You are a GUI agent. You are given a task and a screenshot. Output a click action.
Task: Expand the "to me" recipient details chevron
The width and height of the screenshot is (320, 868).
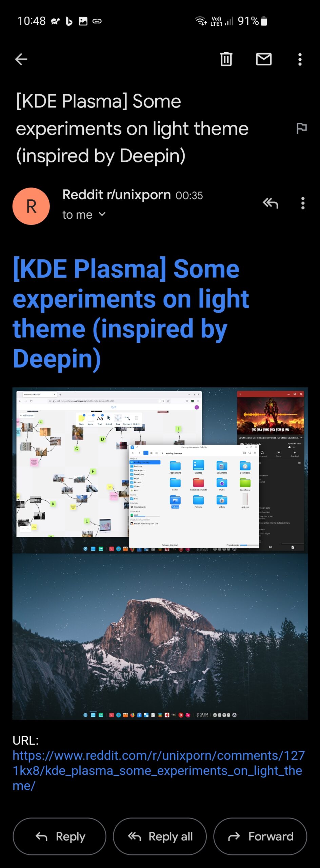102,214
